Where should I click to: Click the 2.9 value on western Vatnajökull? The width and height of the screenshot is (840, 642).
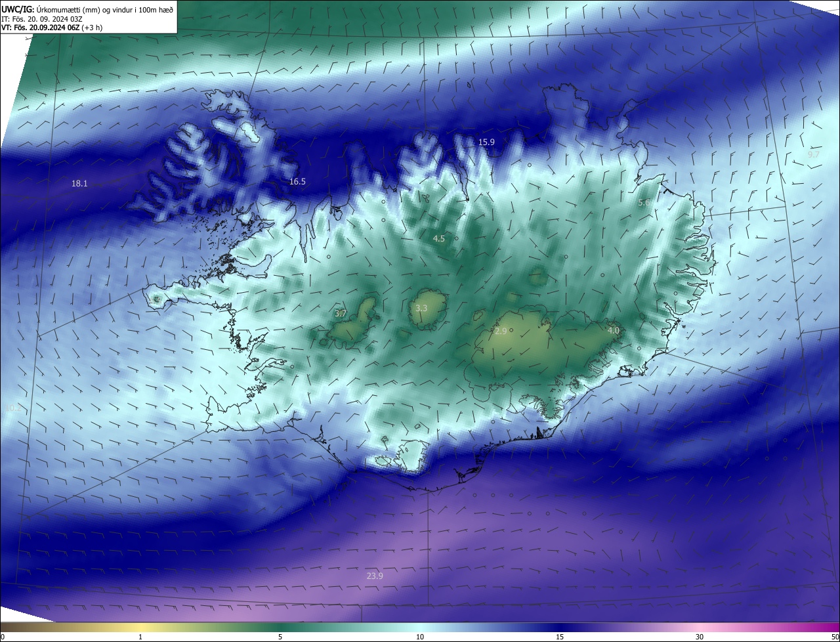[501, 331]
